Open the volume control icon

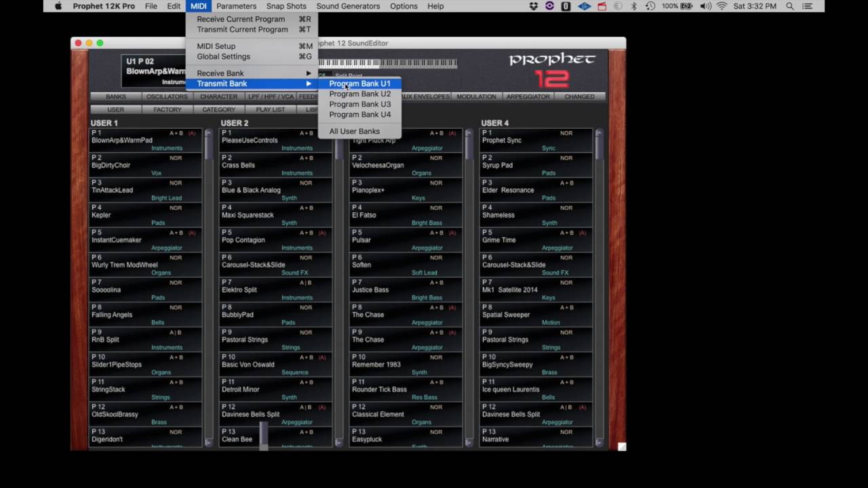coord(706,6)
